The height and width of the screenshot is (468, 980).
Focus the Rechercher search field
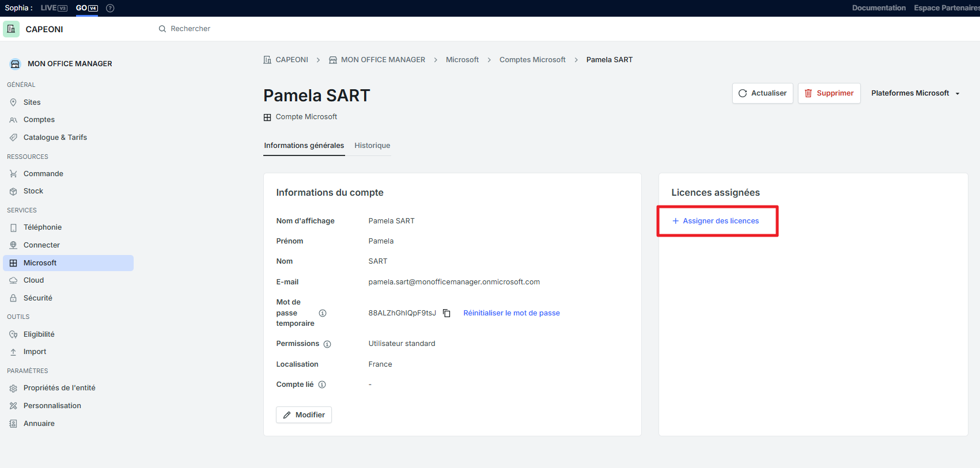190,29
